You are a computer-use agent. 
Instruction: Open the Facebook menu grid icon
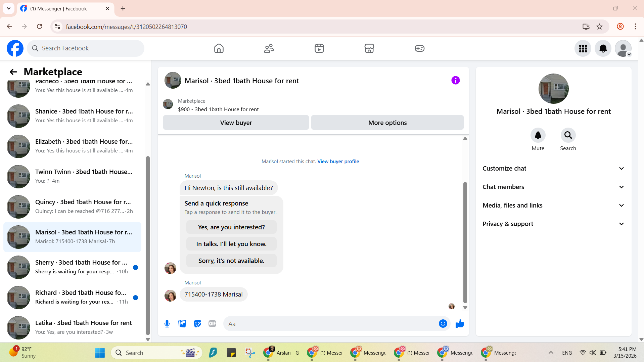(x=583, y=49)
